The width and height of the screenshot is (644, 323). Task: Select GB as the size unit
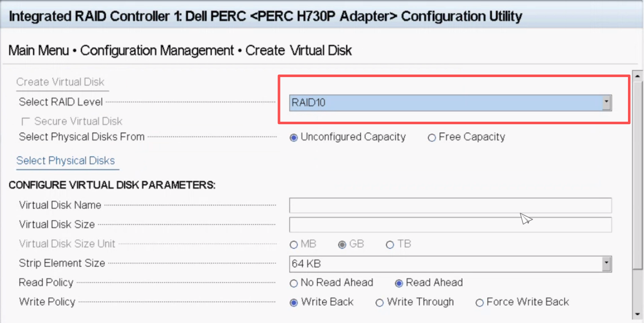[342, 245]
